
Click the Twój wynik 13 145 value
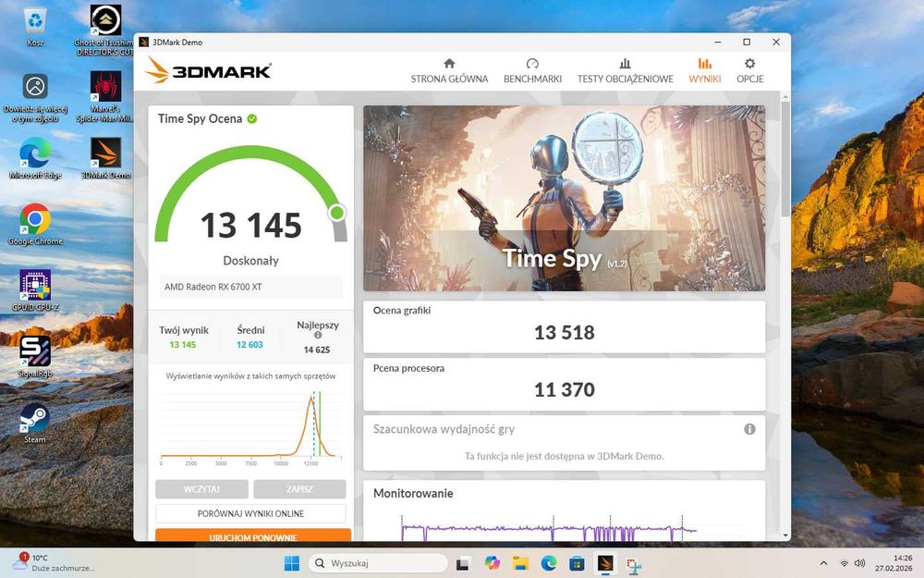click(x=183, y=344)
